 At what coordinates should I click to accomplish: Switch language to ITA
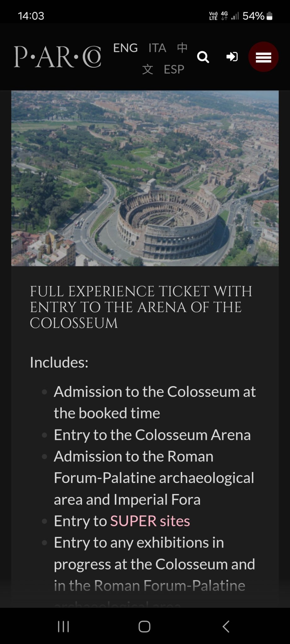[157, 48]
